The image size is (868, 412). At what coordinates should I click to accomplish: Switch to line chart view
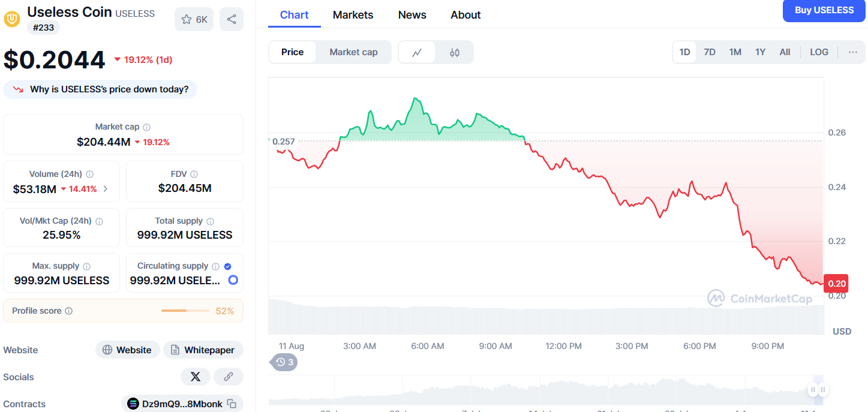[418, 52]
